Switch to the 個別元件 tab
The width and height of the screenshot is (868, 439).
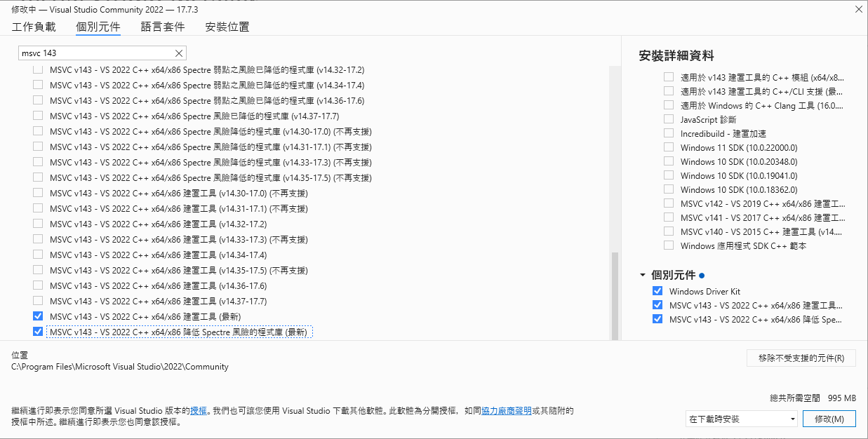[x=98, y=27]
